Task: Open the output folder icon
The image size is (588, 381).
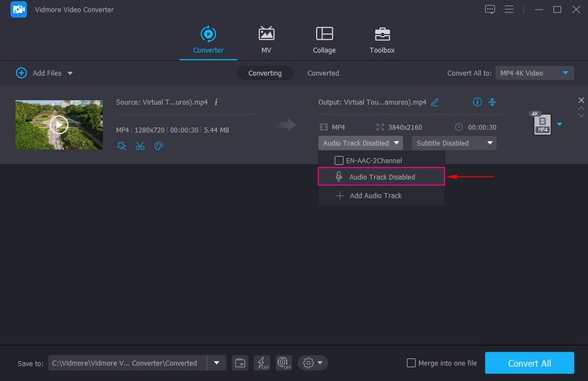Action: (x=240, y=363)
